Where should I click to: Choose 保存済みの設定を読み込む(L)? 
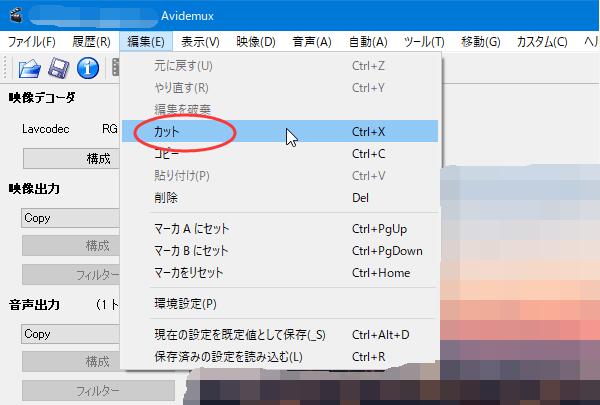pos(280,357)
